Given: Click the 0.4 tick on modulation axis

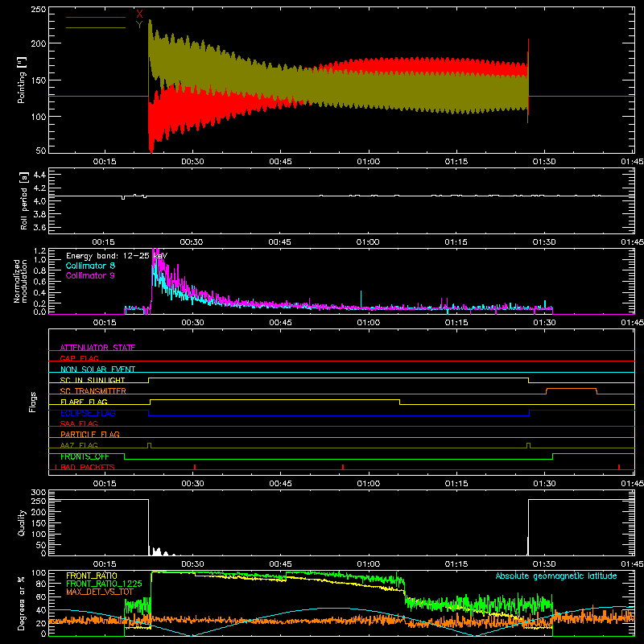Looking at the screenshot, I should pos(39,292).
